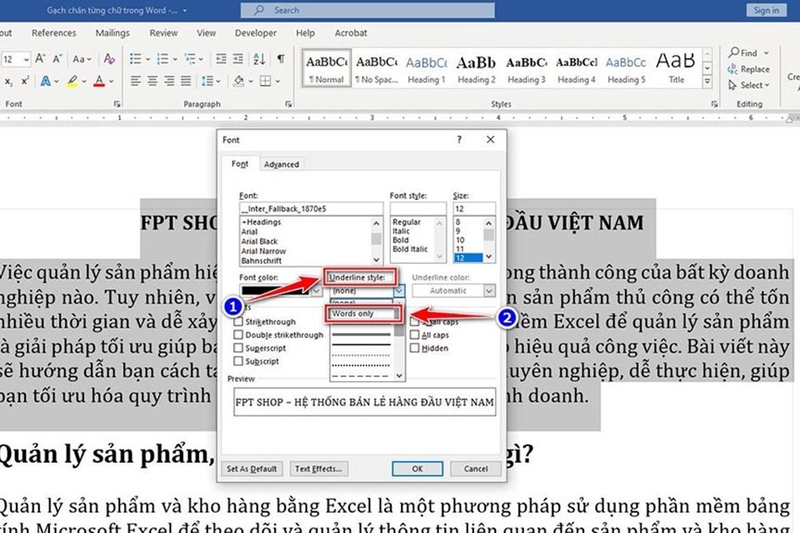Apply the Heading 1 style

(426, 68)
